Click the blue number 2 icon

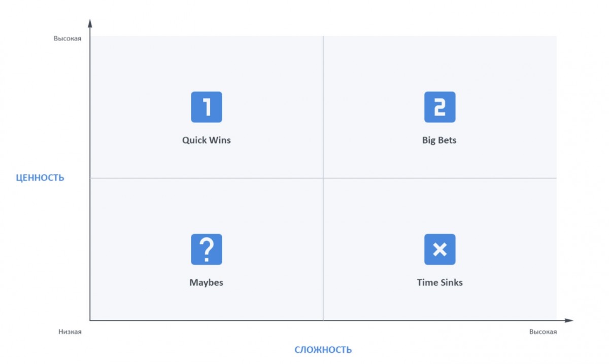(439, 107)
